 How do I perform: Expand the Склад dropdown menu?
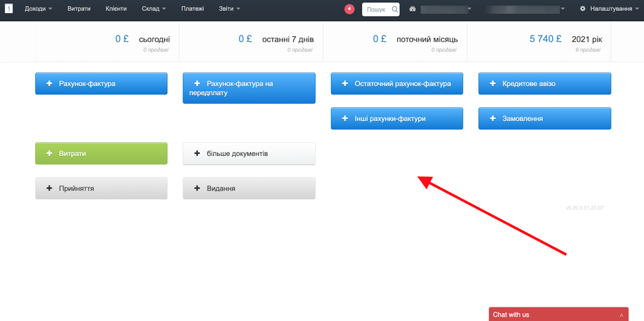click(x=154, y=9)
